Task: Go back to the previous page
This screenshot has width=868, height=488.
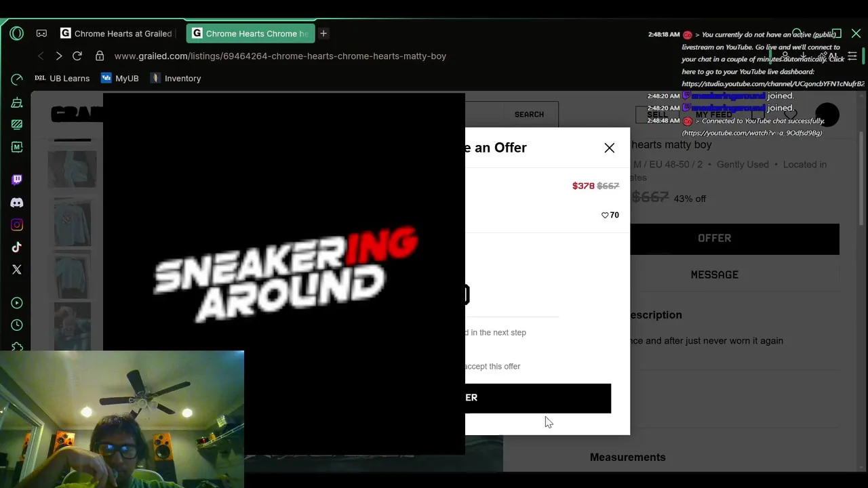Action: click(x=41, y=56)
